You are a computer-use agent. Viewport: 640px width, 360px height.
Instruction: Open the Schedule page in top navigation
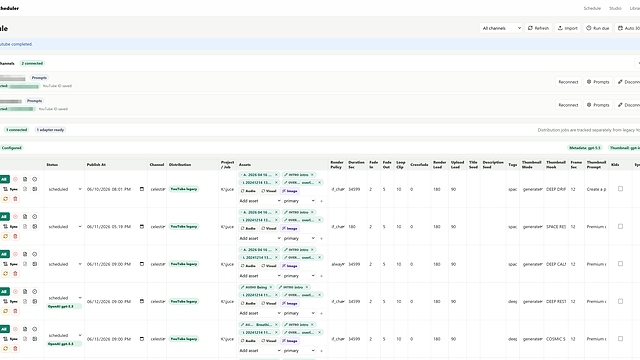tap(592, 8)
